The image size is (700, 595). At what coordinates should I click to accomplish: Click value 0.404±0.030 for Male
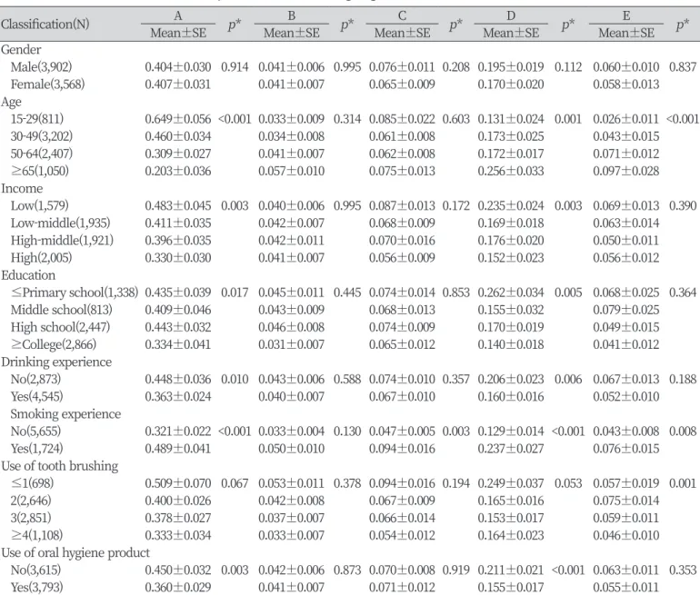177,67
